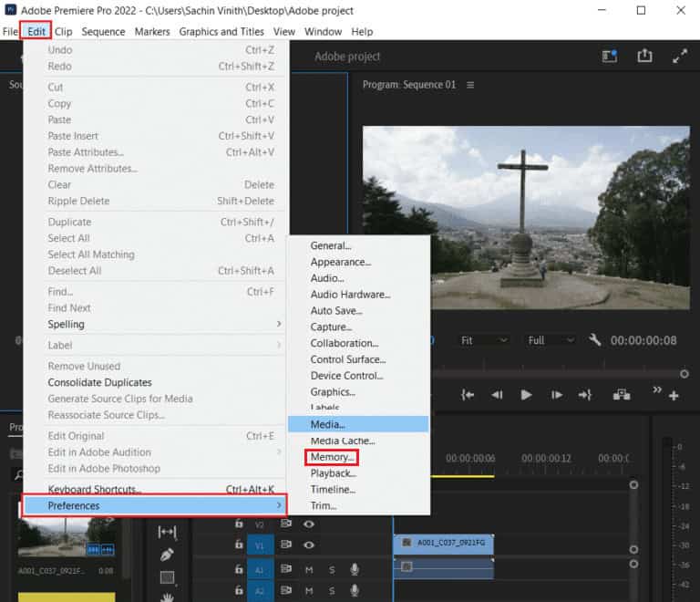The width and height of the screenshot is (700, 602).
Task: Toggle full screen video icon in header
Action: coord(679,56)
